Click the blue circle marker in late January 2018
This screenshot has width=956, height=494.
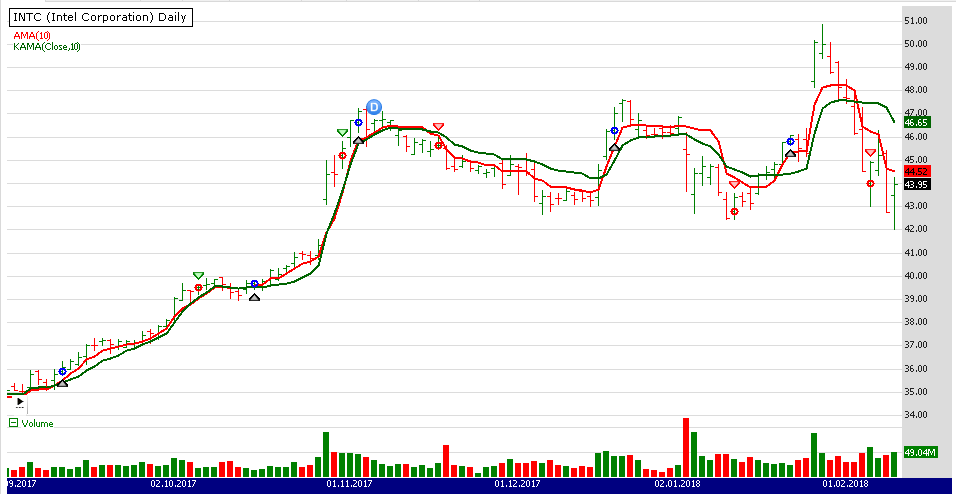pos(791,141)
